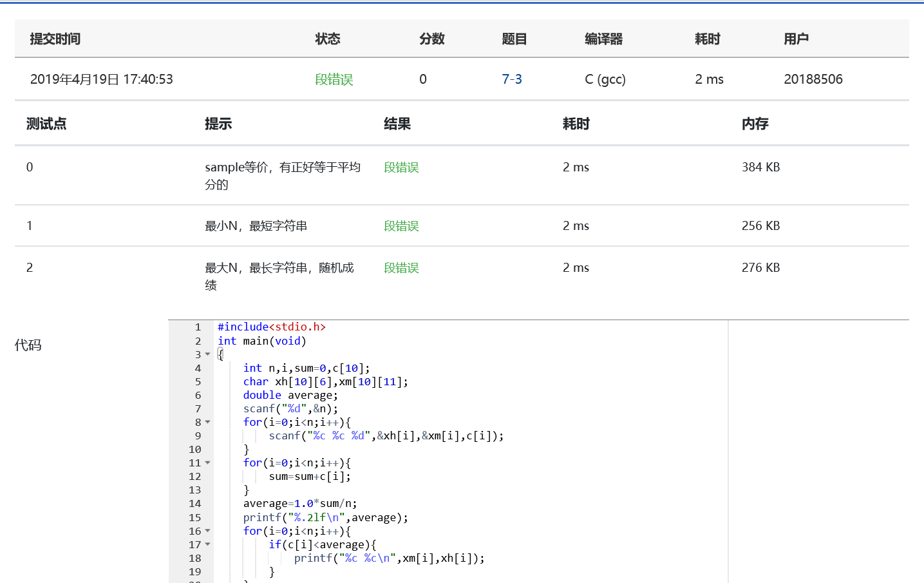Click the 用户 column header
924x583 pixels.
tap(797, 39)
